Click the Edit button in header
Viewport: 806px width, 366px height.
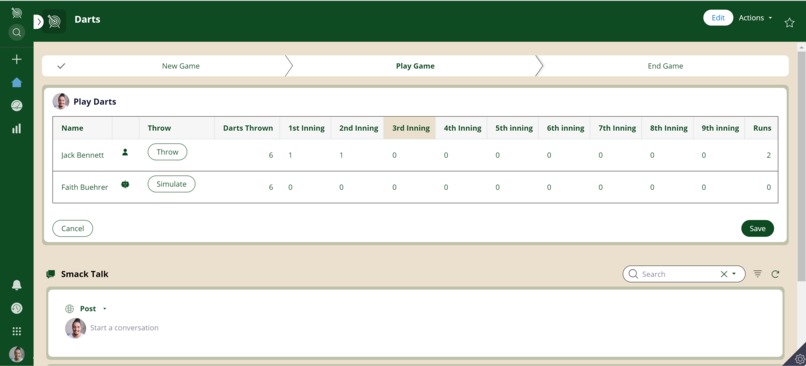(718, 18)
